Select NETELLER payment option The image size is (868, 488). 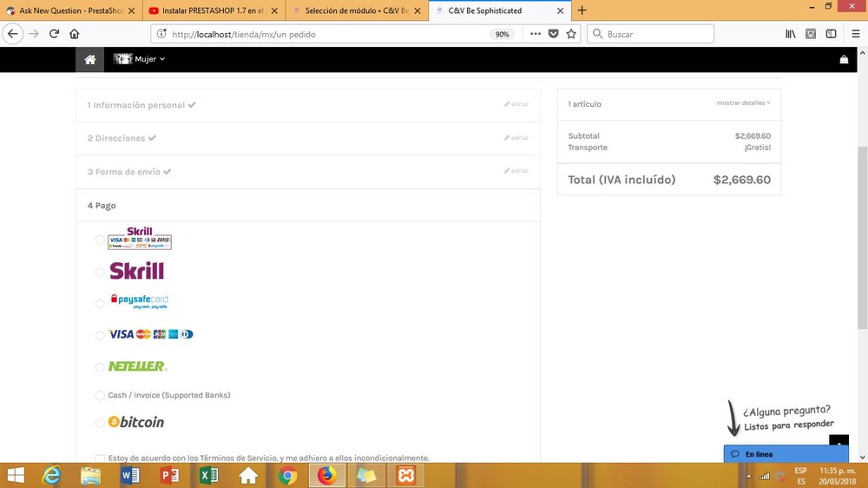(100, 367)
